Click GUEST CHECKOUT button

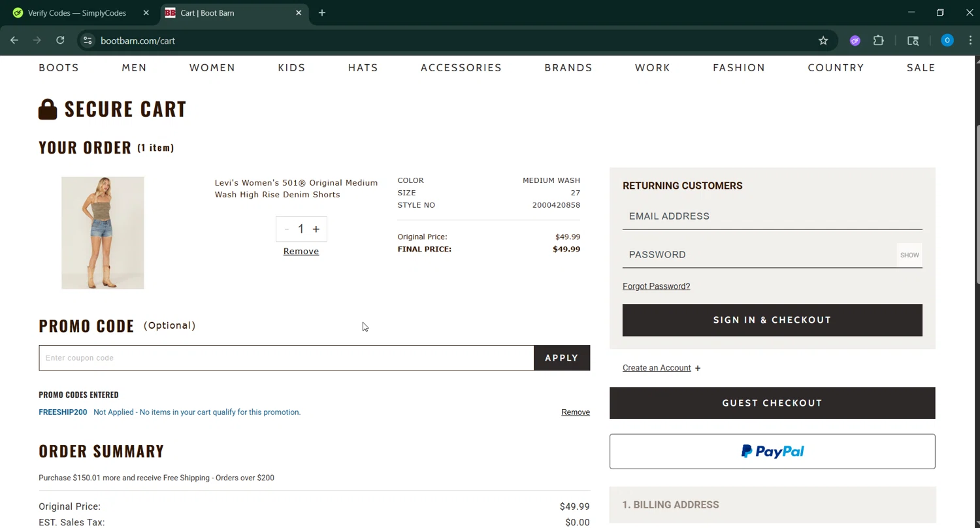point(772,403)
